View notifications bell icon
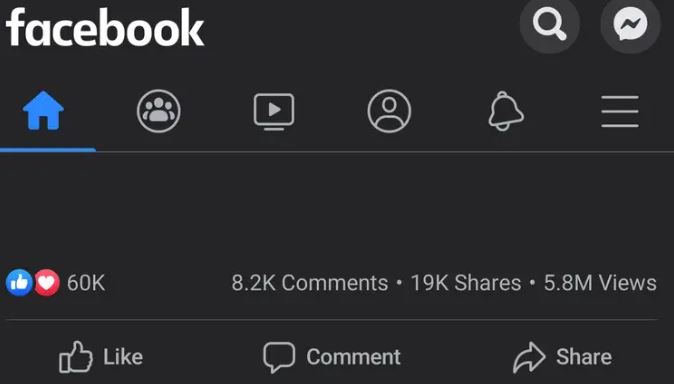Viewport: 674px width, 384px height. (506, 111)
